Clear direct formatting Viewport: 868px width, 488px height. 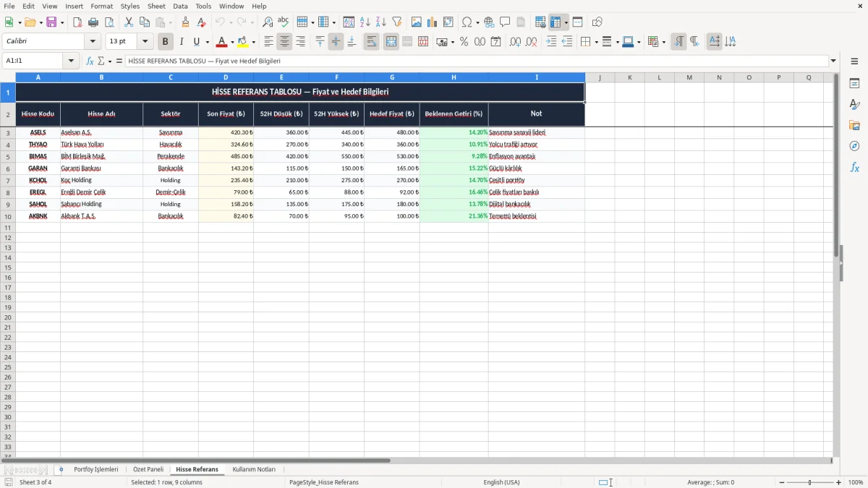202,22
